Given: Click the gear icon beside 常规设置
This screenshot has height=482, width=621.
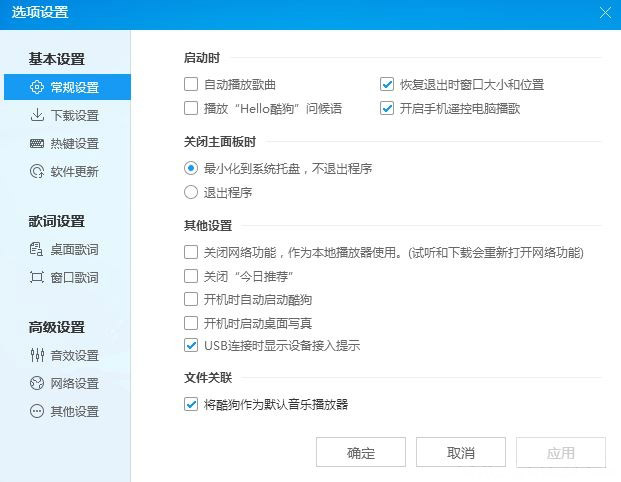Looking at the screenshot, I should click(x=37, y=87).
